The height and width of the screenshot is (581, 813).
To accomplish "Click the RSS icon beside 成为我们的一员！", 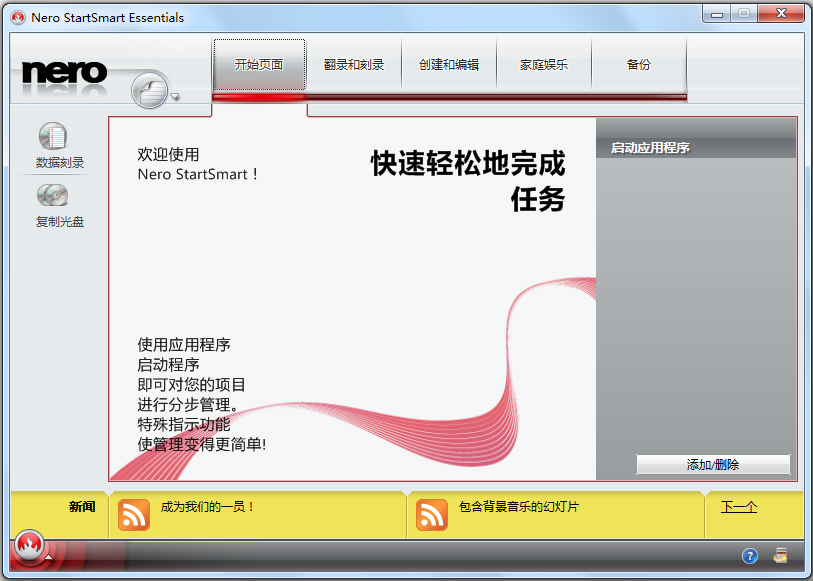I will [x=134, y=515].
